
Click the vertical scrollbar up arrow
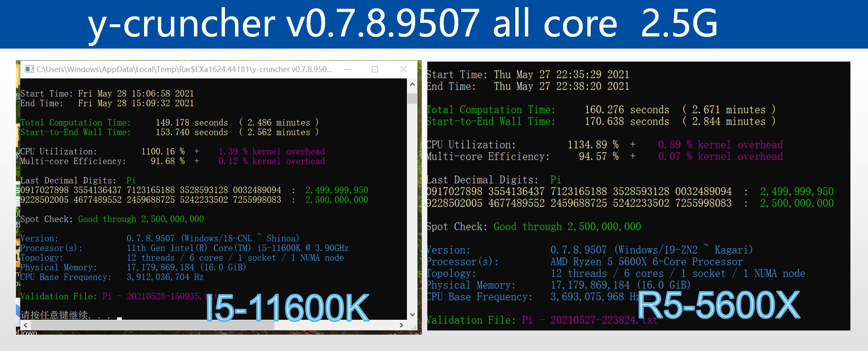coord(412,84)
